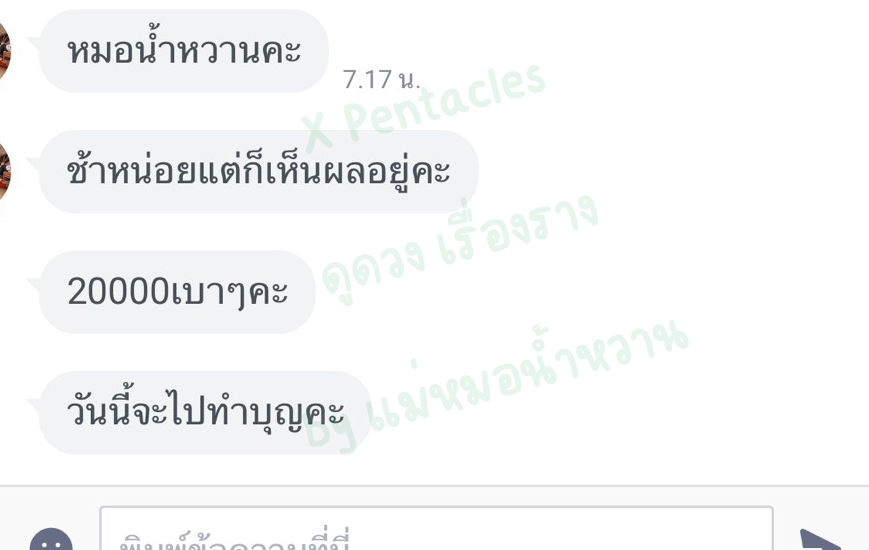869x550 pixels.
Task: Click the divider line above message bar
Action: [434, 486]
